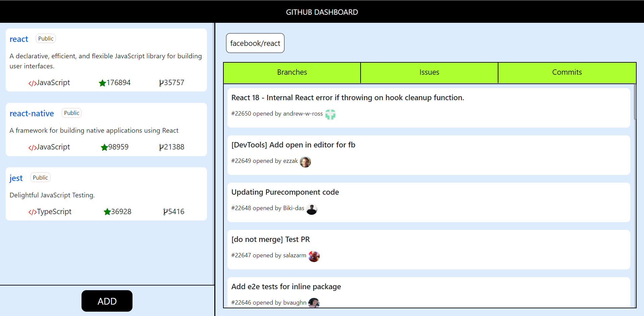Switch to the Issues tab

point(429,72)
